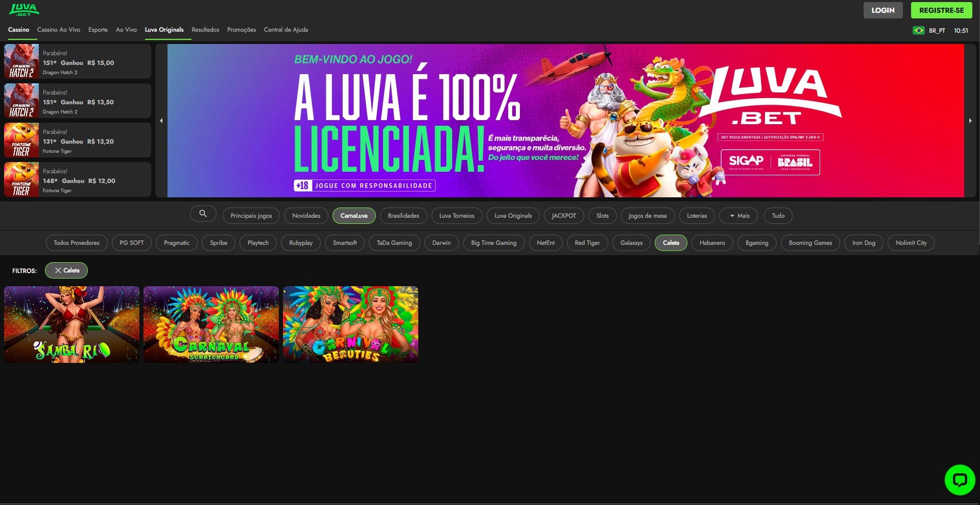Click the Luva 100% Licenciada banner
This screenshot has height=505, width=980.
click(x=566, y=121)
